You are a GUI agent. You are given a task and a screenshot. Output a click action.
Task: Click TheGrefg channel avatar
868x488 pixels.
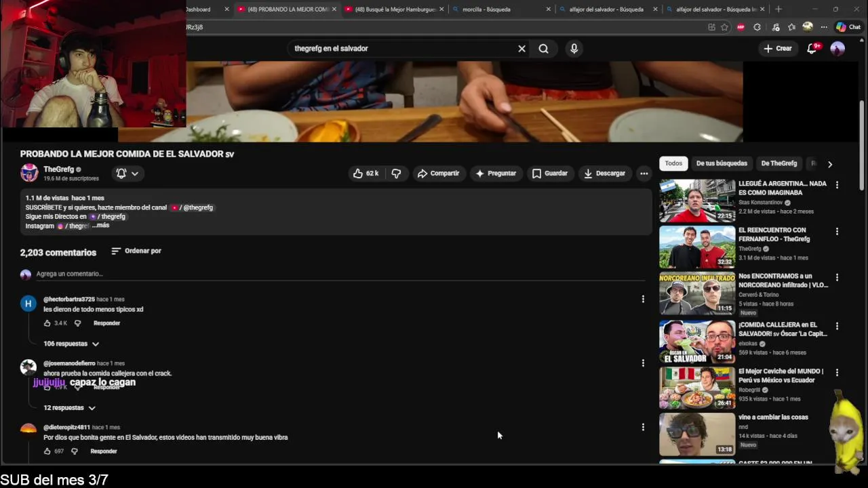29,173
